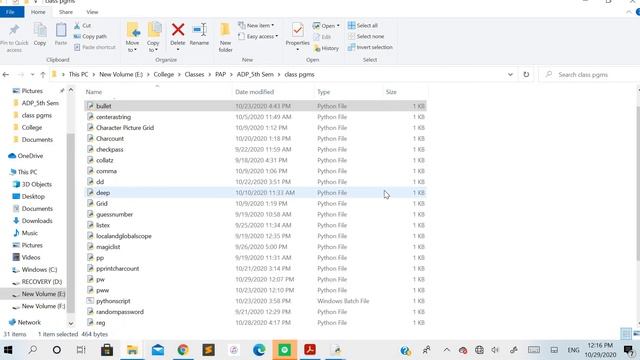Select the pythonscript batch file
Viewport: 640px width, 360px height.
pyautogui.click(x=256, y=301)
